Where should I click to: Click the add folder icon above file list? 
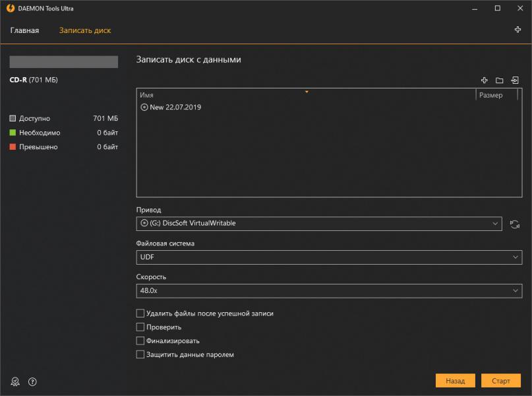pos(499,81)
